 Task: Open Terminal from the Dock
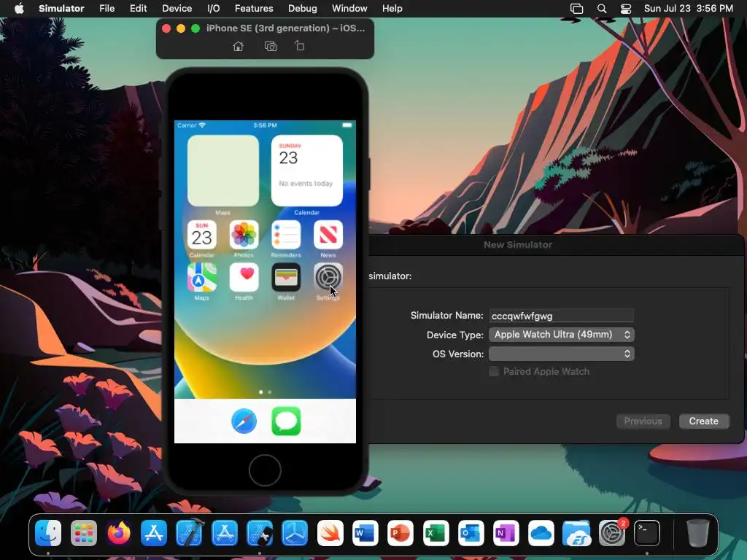coord(647,533)
